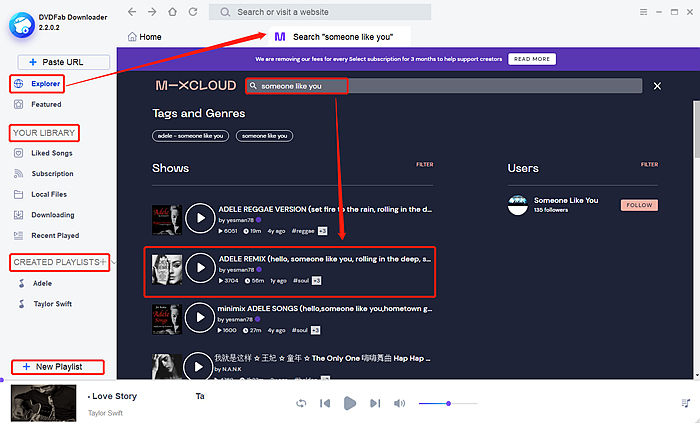This screenshot has height=423, width=700.
Task: Go back with the browser back arrow
Action: 132,12
